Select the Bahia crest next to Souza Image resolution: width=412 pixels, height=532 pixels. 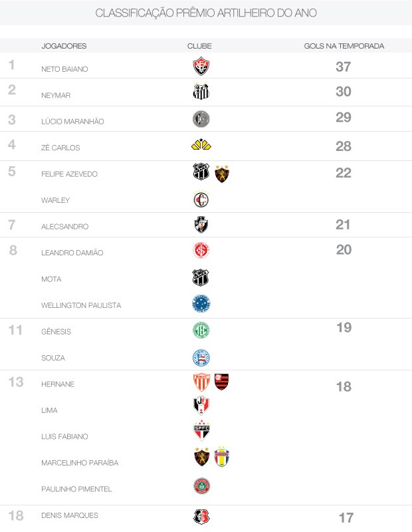click(x=201, y=358)
